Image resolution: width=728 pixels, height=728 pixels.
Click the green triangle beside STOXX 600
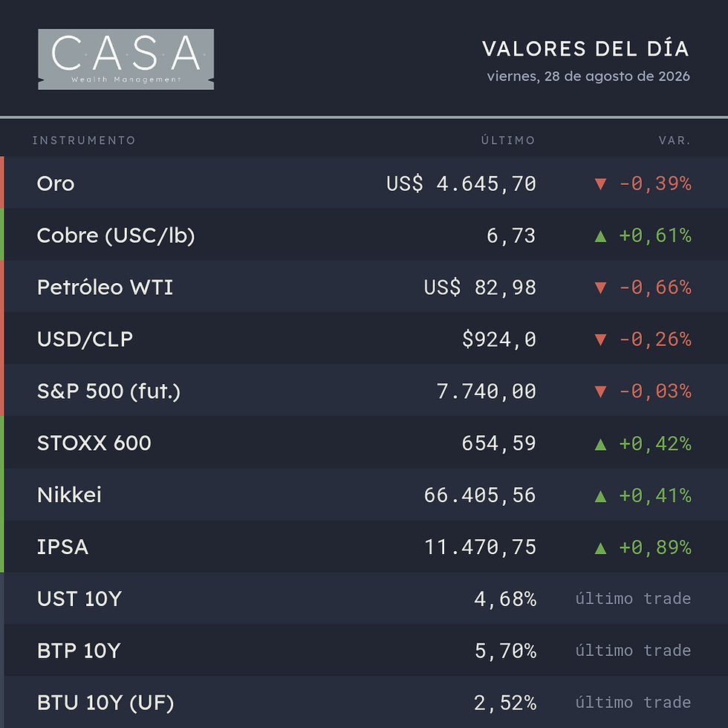[600, 444]
